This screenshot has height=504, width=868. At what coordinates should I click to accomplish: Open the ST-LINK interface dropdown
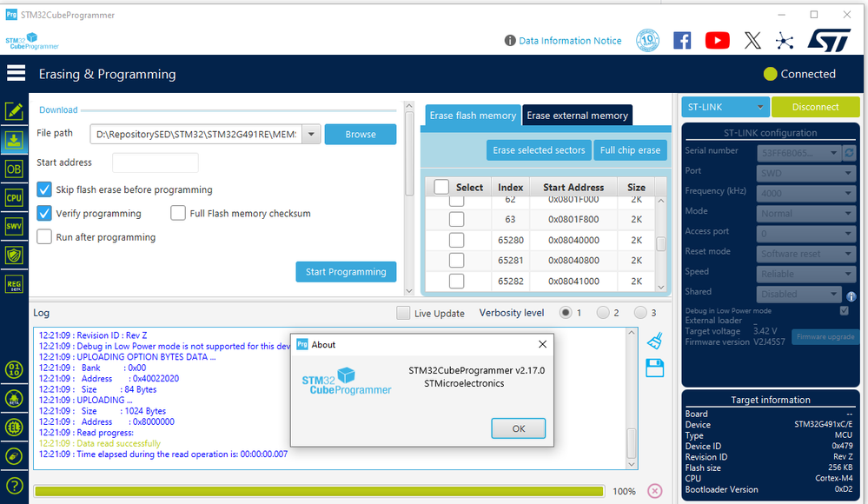pos(726,107)
